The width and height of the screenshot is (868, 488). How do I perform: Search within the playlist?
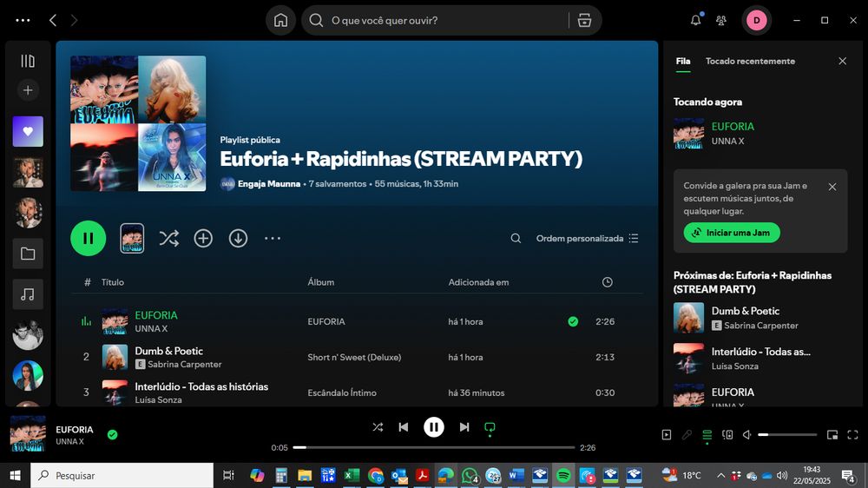pyautogui.click(x=516, y=238)
